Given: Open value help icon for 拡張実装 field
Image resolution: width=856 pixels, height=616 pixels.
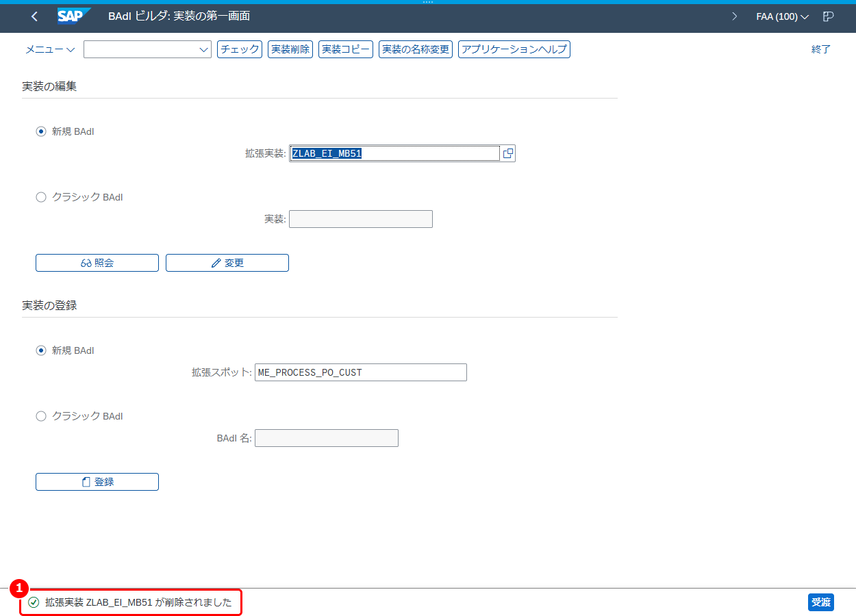Looking at the screenshot, I should [x=507, y=153].
